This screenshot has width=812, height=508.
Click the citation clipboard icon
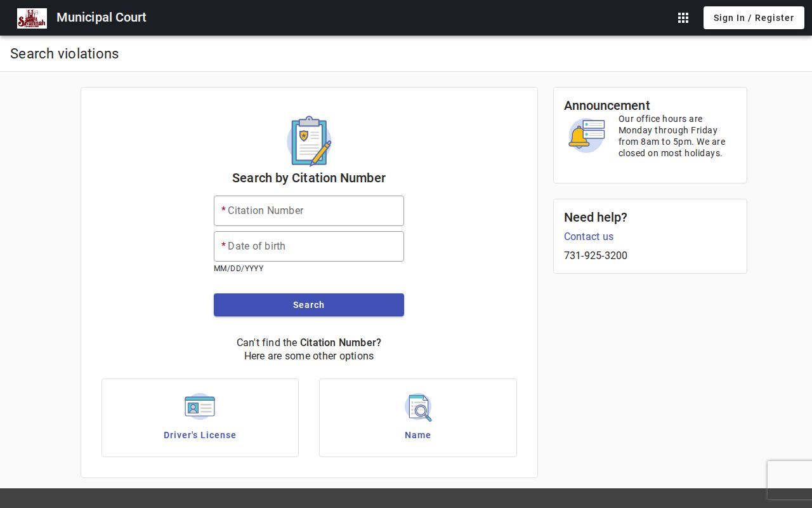point(309,141)
